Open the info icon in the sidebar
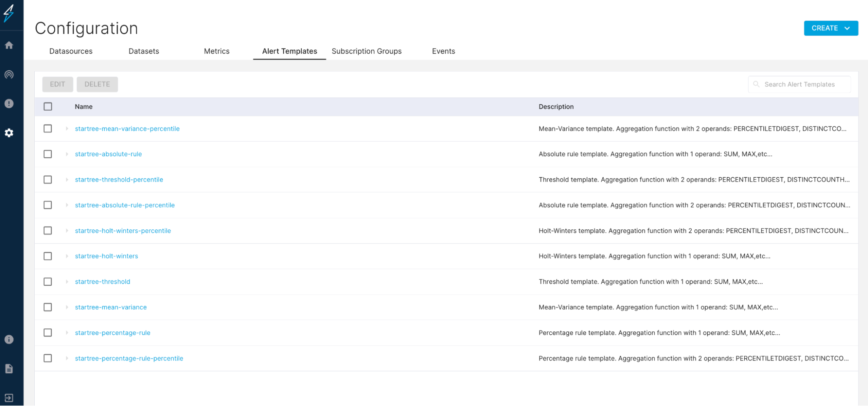 tap(9, 340)
